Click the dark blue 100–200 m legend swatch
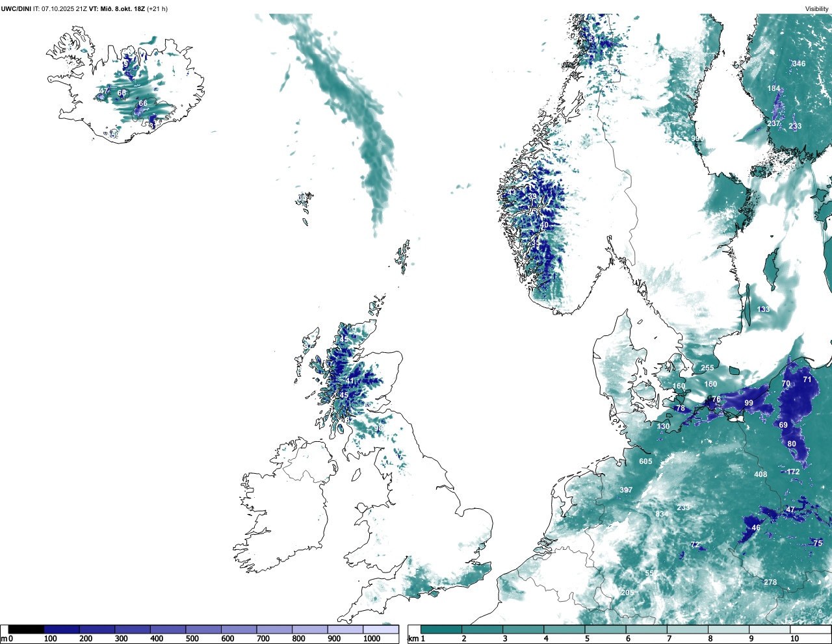Screen dimensions: 832x644 pyautogui.click(x=62, y=630)
